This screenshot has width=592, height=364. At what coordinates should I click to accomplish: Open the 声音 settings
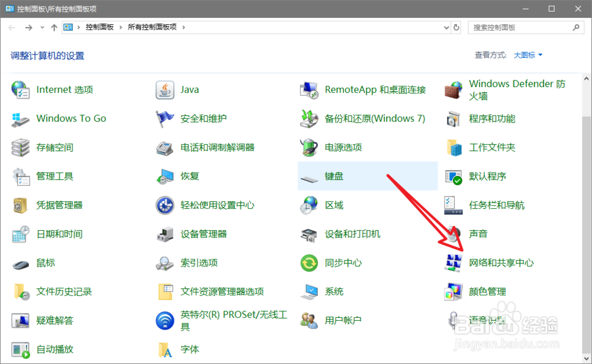point(477,234)
